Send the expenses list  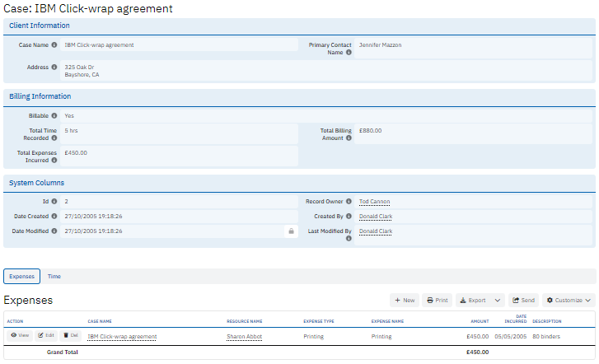(x=523, y=301)
